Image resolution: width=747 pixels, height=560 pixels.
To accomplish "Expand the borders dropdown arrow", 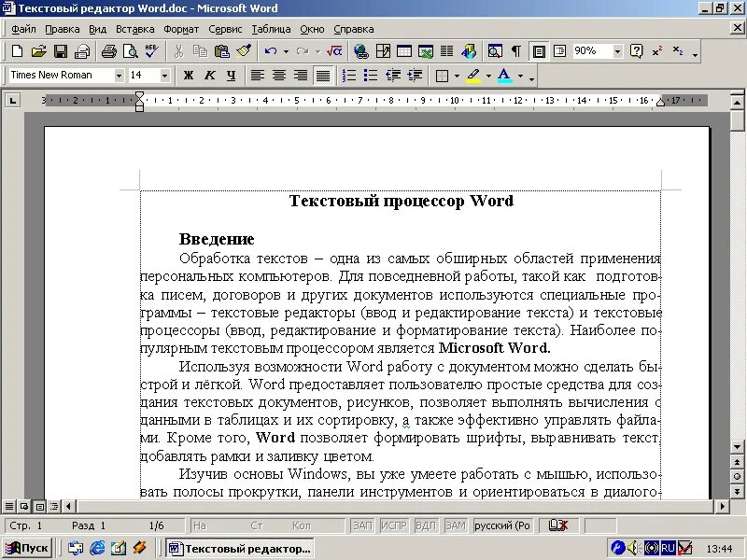I will 457,76.
